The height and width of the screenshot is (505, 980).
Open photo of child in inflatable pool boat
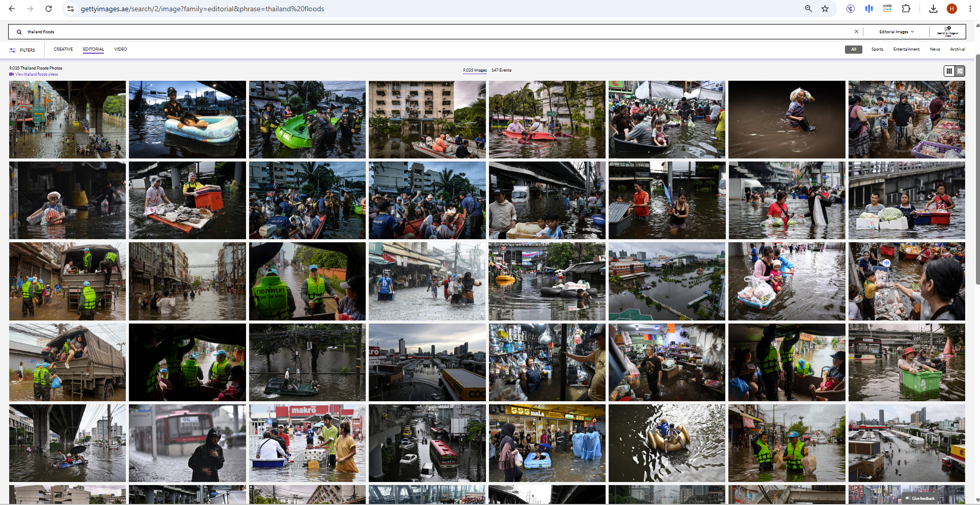[187, 120]
